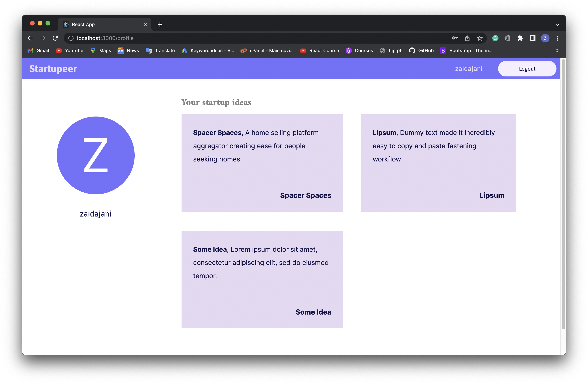Expand the hidden bookmarks overflow chevron
Screen dimensions: 588x384
click(557, 50)
